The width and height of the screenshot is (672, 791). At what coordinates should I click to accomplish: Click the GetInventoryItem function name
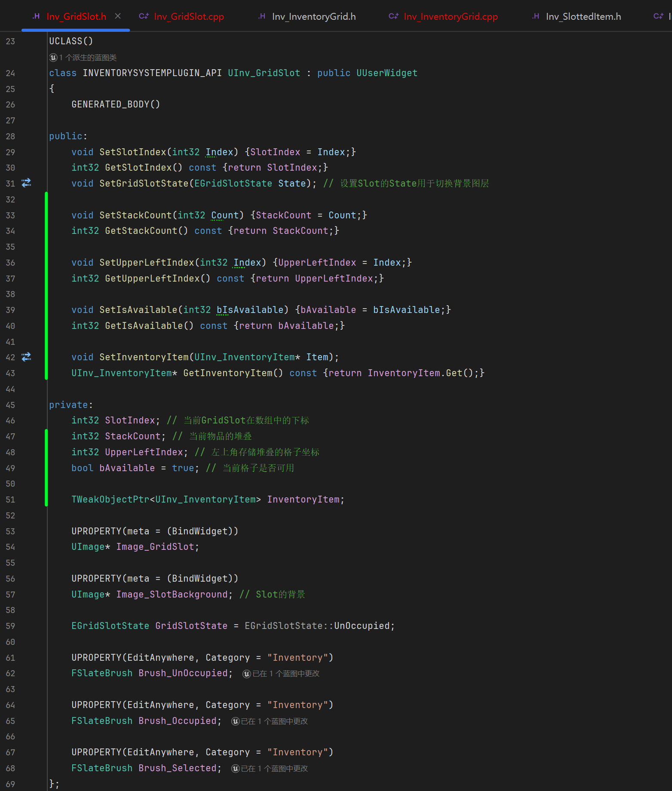[228, 373]
